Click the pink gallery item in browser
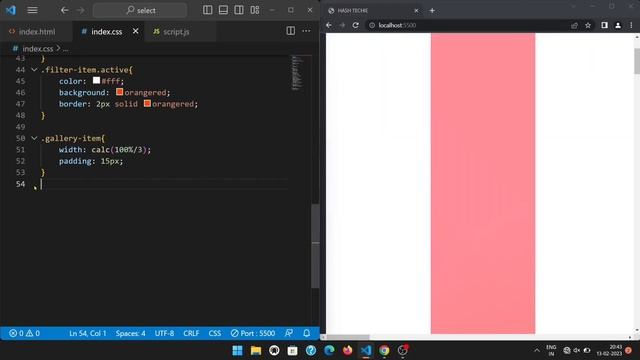The image size is (640, 360). tap(483, 183)
